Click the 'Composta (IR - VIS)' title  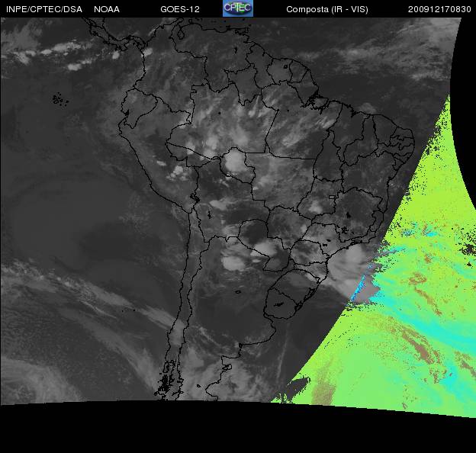[327, 9]
